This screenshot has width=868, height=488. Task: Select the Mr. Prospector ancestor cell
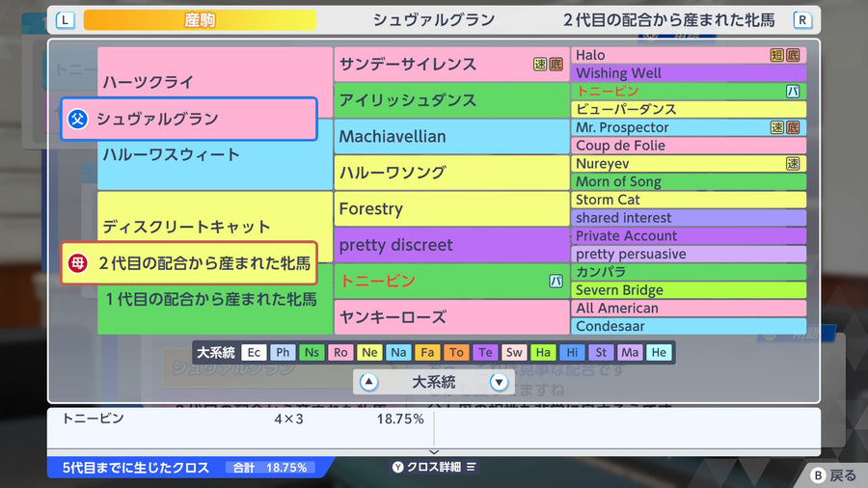(689, 127)
